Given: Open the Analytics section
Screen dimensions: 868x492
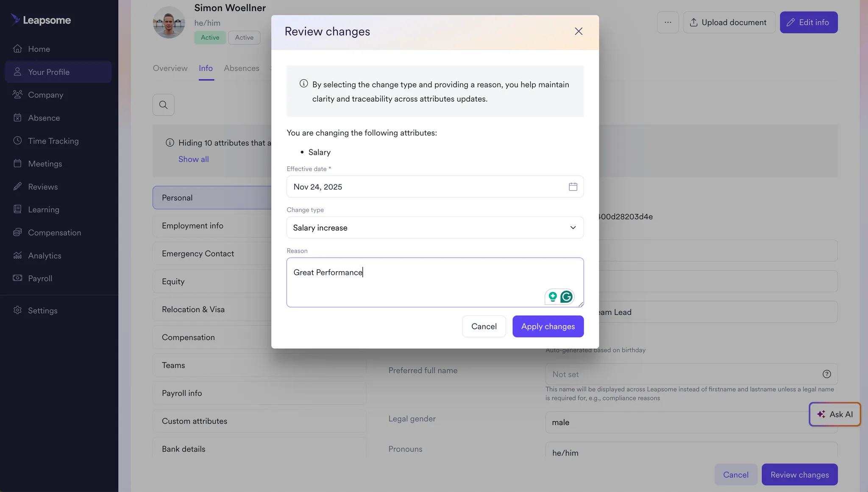Looking at the screenshot, I should tap(45, 255).
